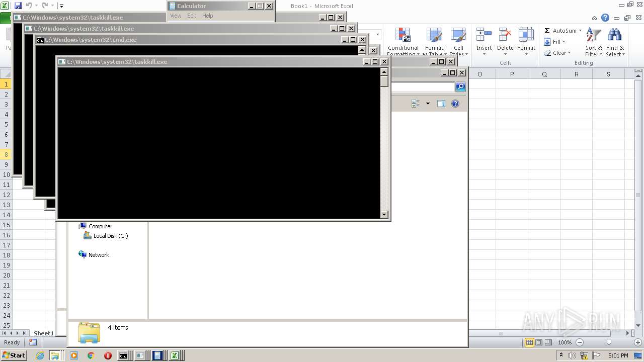Image resolution: width=644 pixels, height=362 pixels.
Task: Open Cell Styles gallery
Action: coord(458,41)
